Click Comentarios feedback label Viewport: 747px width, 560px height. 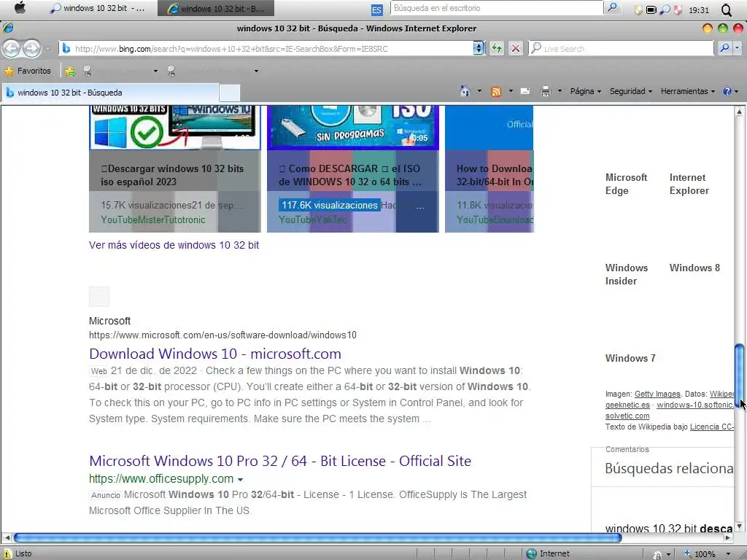(x=627, y=449)
